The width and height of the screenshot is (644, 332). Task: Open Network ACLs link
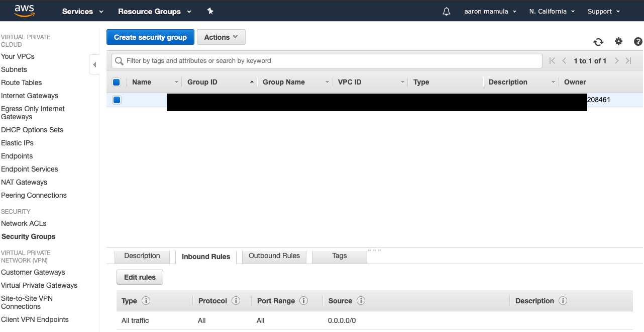click(24, 223)
